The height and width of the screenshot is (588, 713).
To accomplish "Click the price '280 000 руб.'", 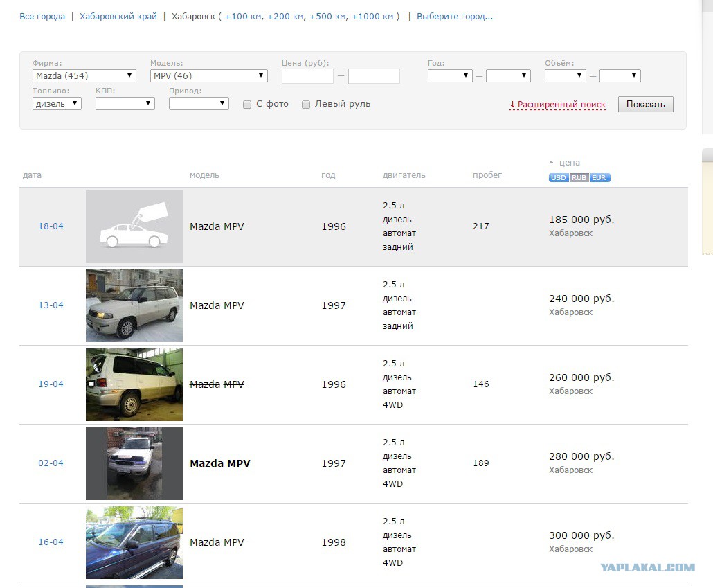I will coord(581,456).
